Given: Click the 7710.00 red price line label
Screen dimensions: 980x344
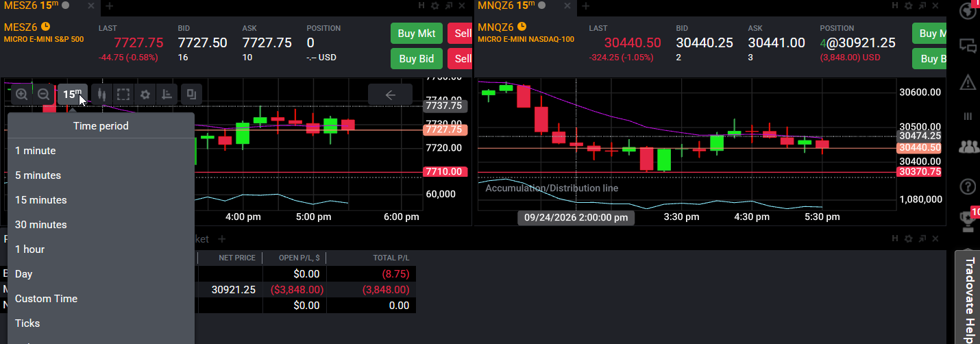Looking at the screenshot, I should 445,172.
